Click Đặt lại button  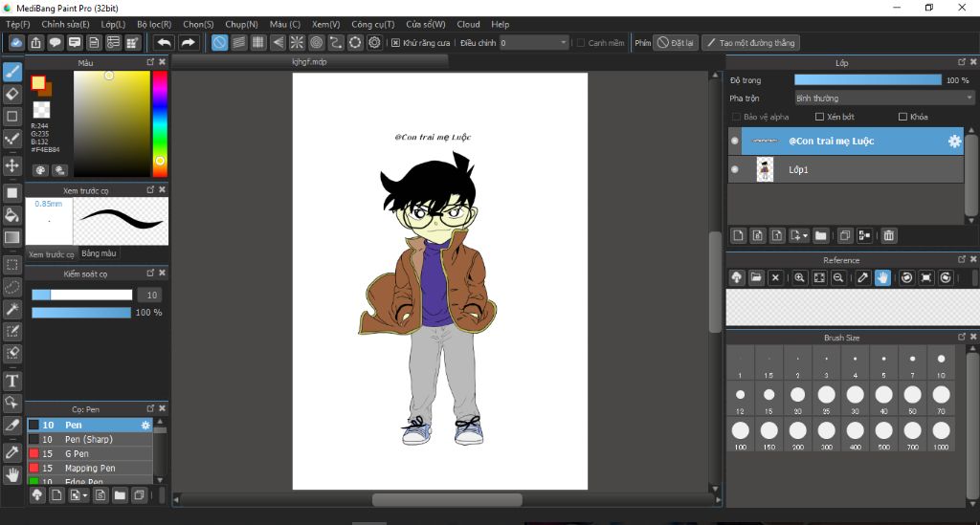coord(676,43)
